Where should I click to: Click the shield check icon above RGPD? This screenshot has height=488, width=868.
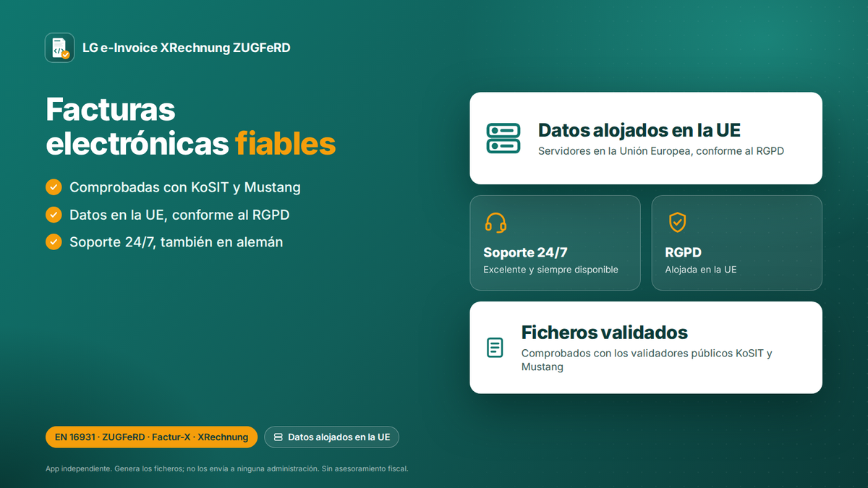point(677,223)
